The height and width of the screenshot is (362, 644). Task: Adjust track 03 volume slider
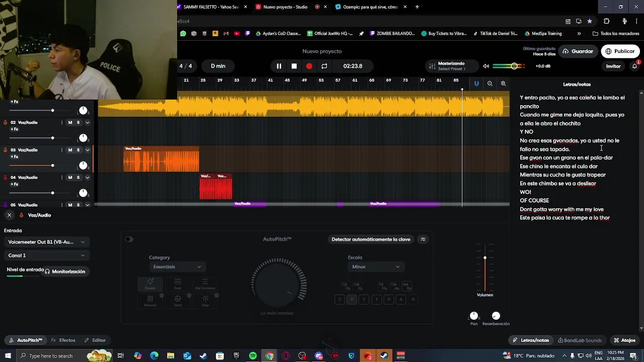(x=52, y=165)
